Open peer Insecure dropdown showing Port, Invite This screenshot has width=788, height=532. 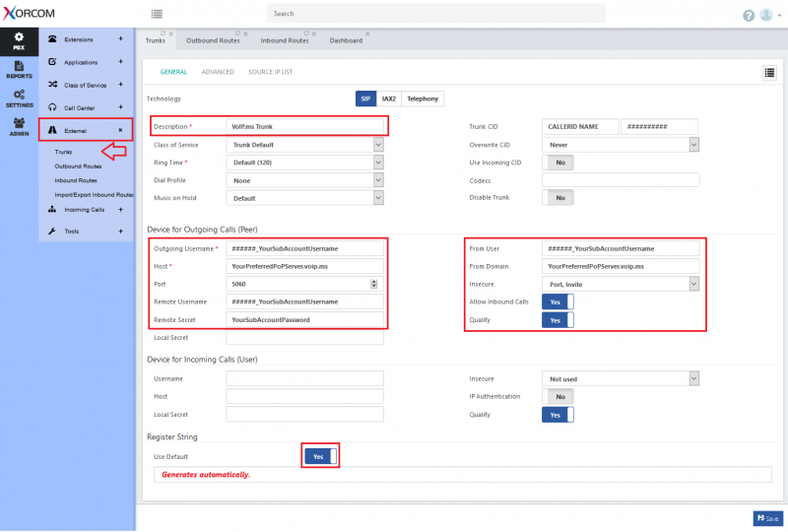coord(621,284)
